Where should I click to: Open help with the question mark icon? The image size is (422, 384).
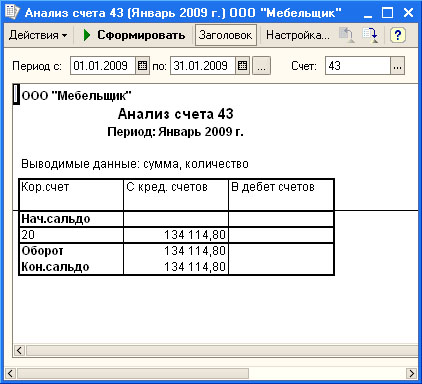coord(397,35)
